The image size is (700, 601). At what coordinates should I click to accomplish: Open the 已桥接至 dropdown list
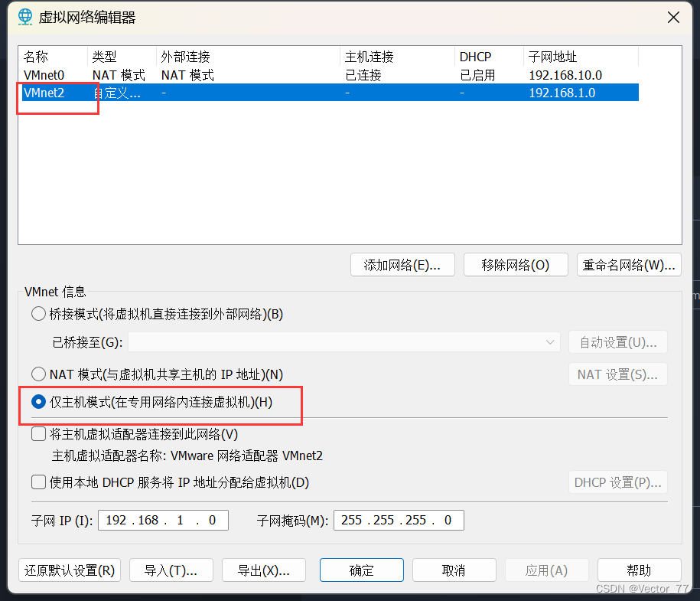pos(343,342)
